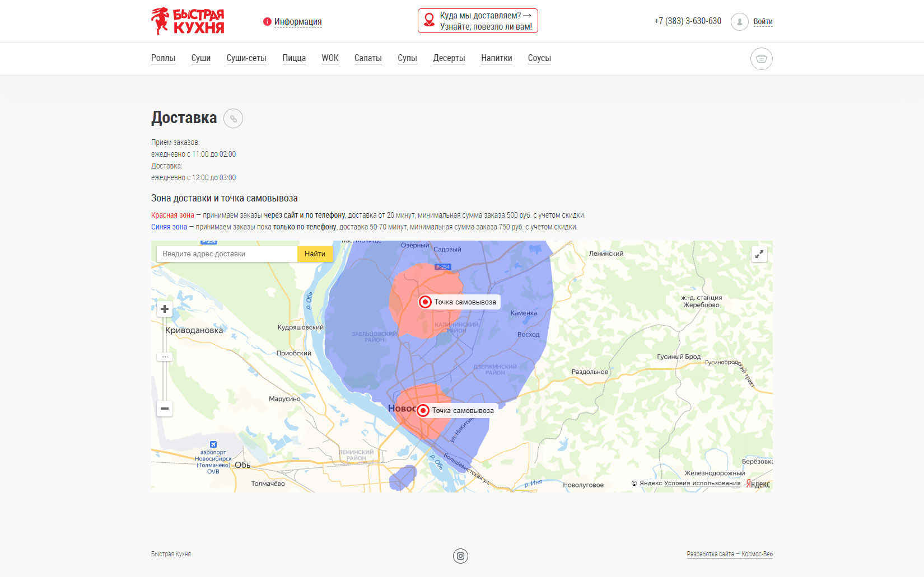This screenshot has width=924, height=577.
Task: Go to the Пицца menu section
Action: point(294,58)
